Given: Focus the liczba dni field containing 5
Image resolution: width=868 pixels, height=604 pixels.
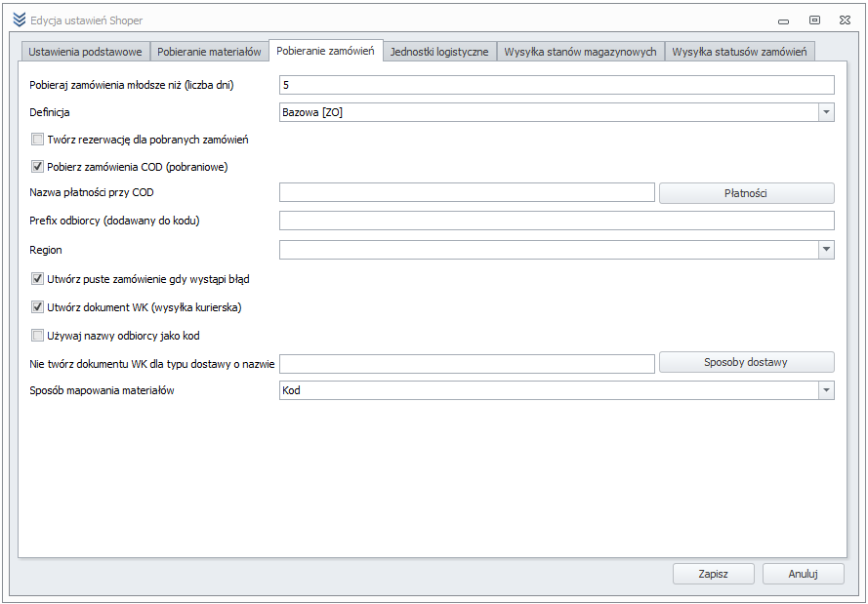Looking at the screenshot, I should point(557,85).
